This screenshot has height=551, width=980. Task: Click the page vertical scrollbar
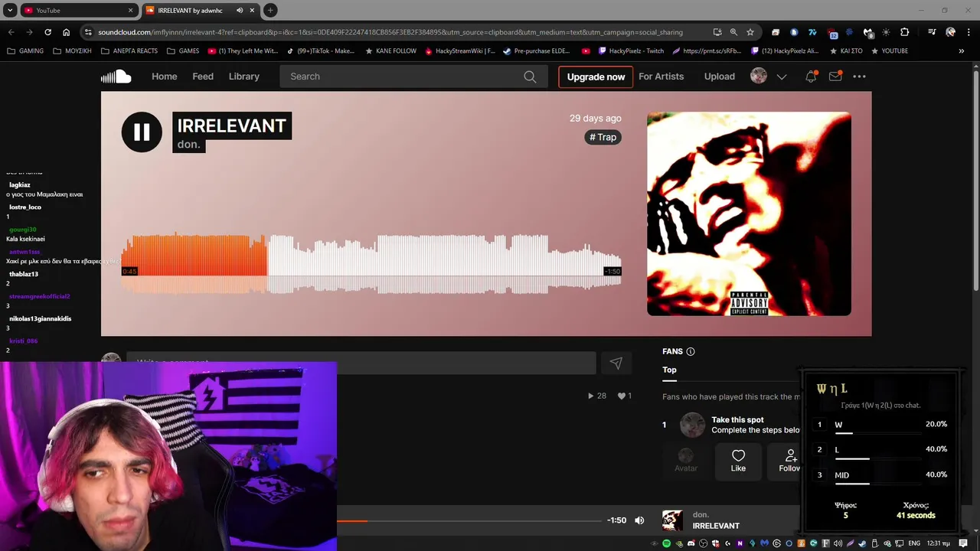(975, 180)
